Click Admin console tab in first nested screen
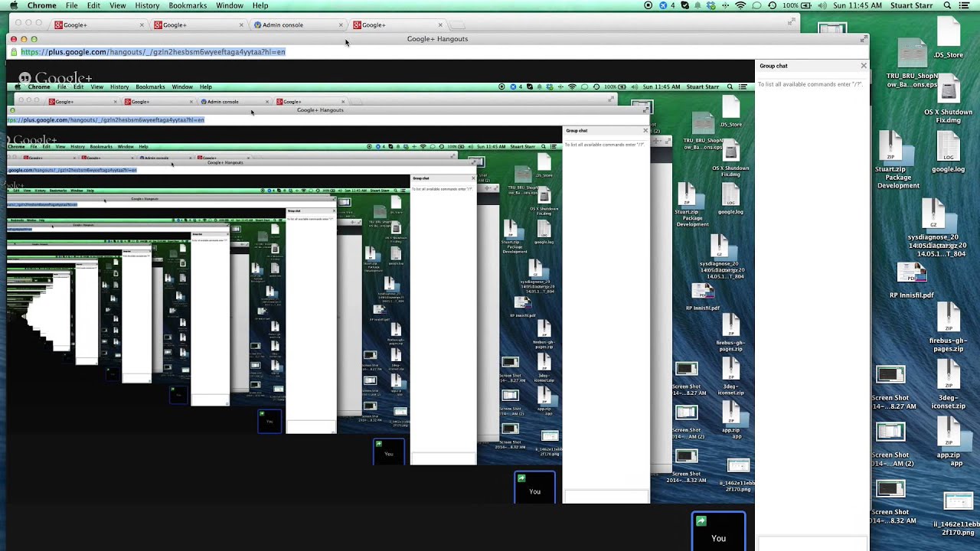This screenshot has width=980, height=551. coord(234,102)
